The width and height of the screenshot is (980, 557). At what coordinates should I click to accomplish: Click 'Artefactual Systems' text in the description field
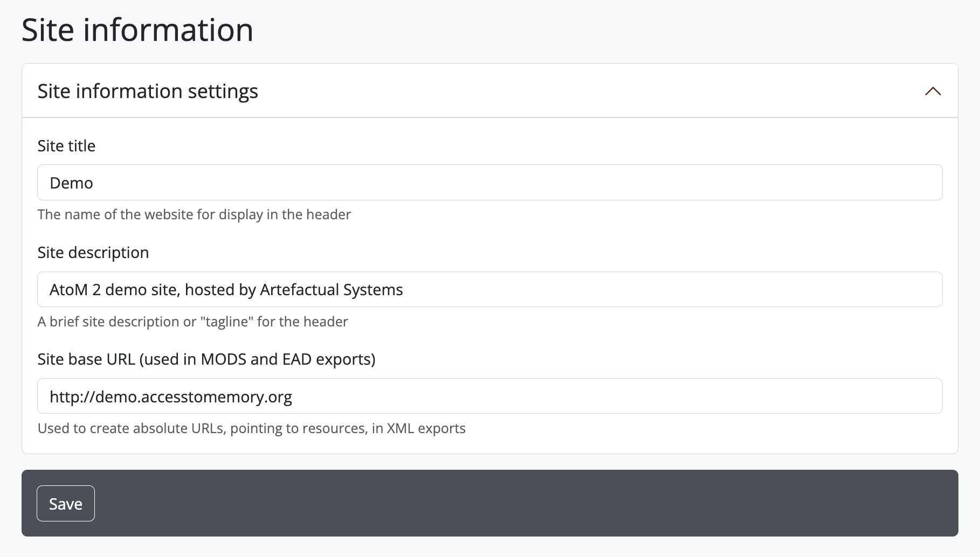pos(331,290)
